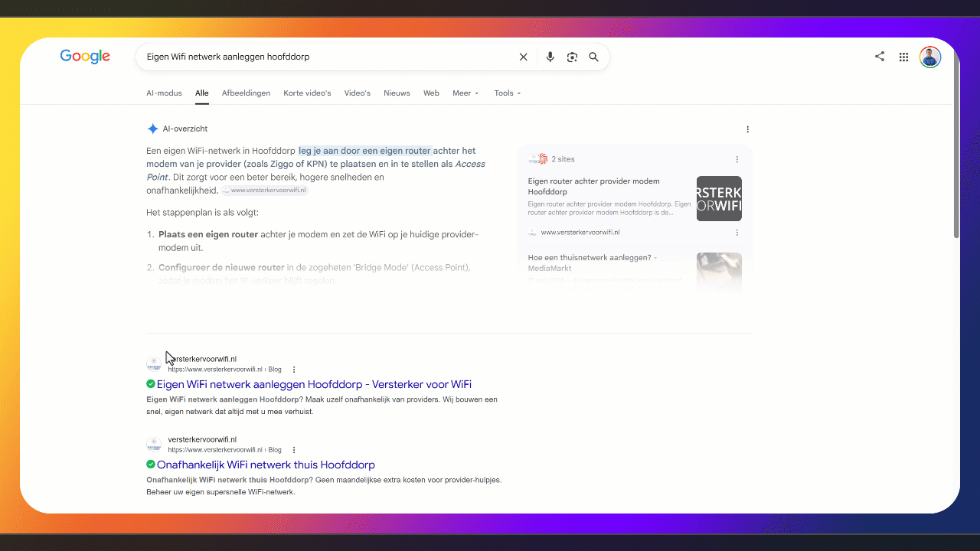Switch to Web tab
This screenshot has height=551, width=980.
[431, 93]
